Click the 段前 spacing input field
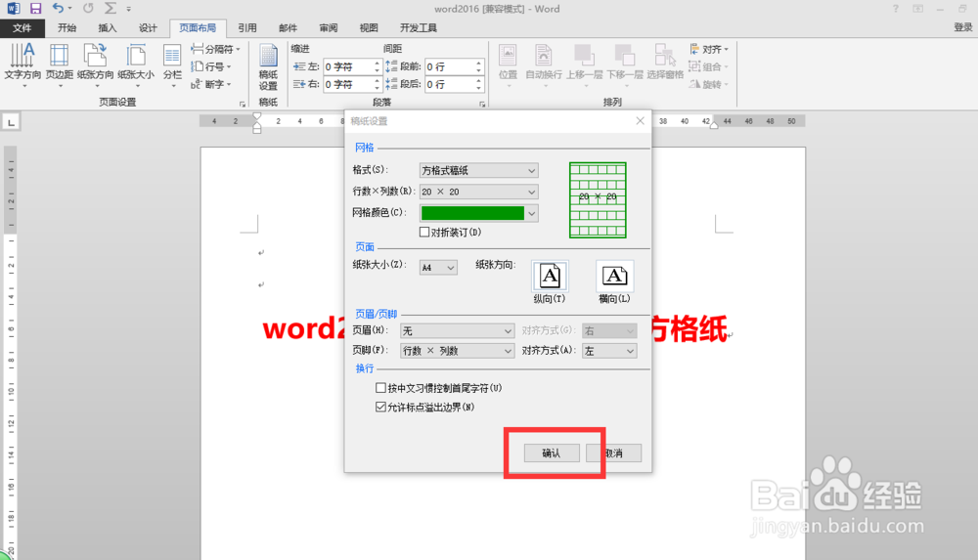The image size is (978, 560). [x=449, y=66]
